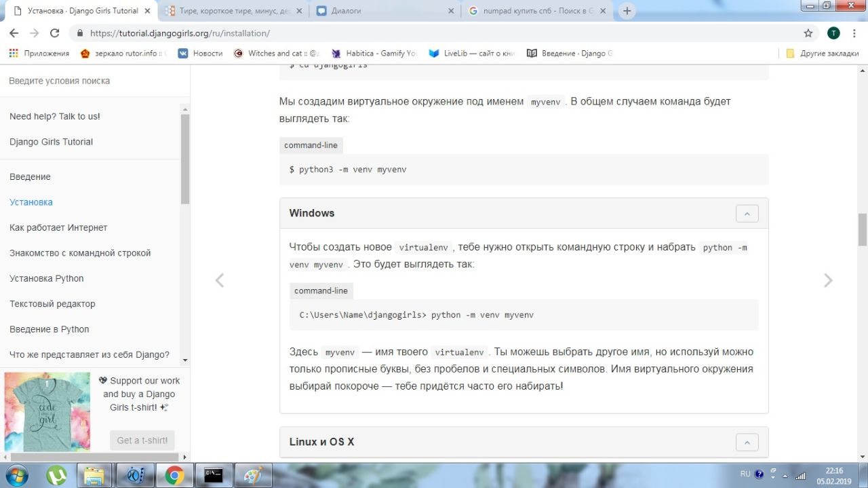The height and width of the screenshot is (488, 868).
Task: Open a new tab with the plus button
Action: [627, 11]
